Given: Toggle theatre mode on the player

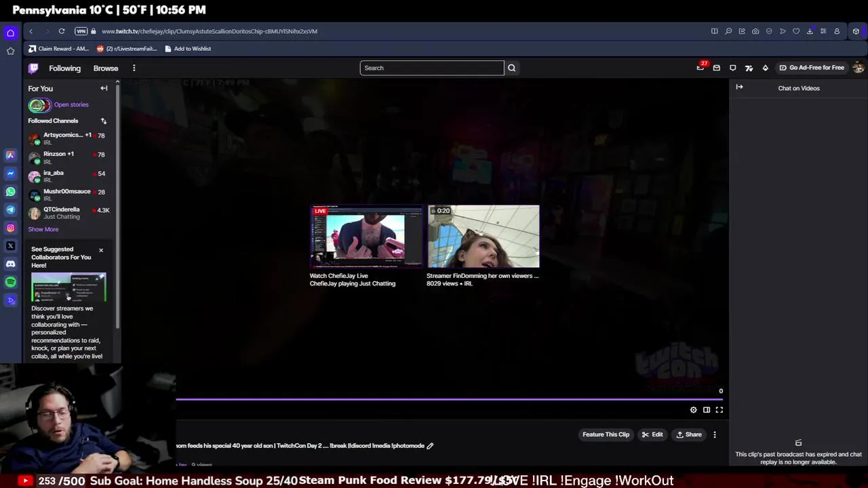Looking at the screenshot, I should coord(707,410).
